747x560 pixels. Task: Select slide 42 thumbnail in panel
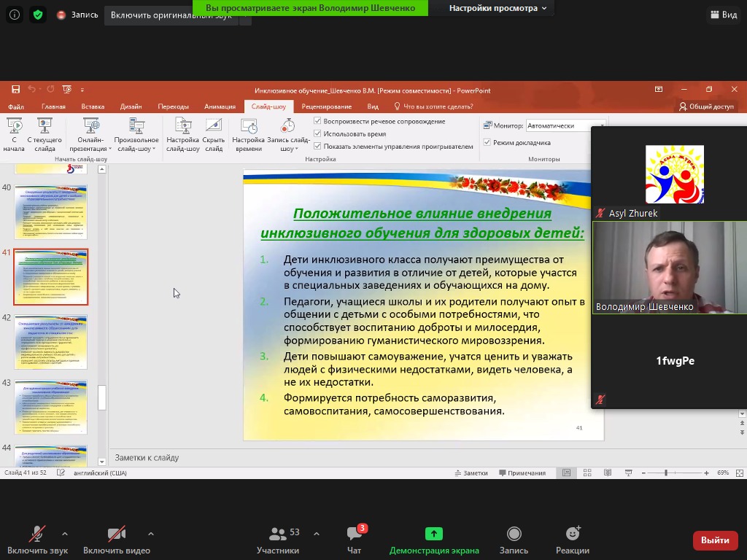point(51,342)
